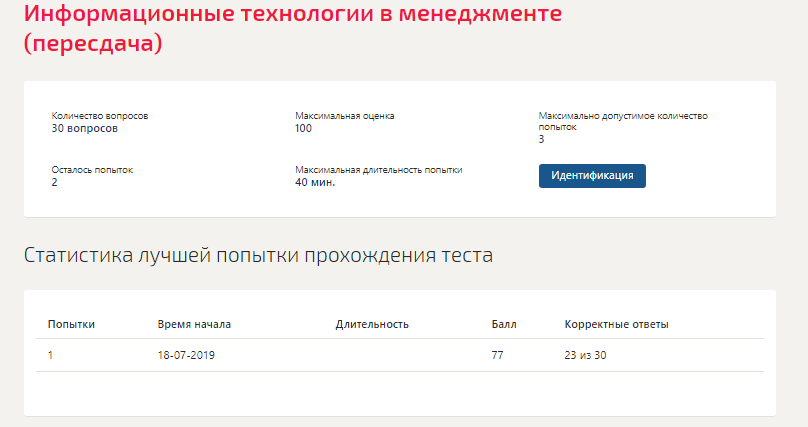The width and height of the screenshot is (808, 427).
Task: Click the Максимальная оценка value 100
Action: 304,129
